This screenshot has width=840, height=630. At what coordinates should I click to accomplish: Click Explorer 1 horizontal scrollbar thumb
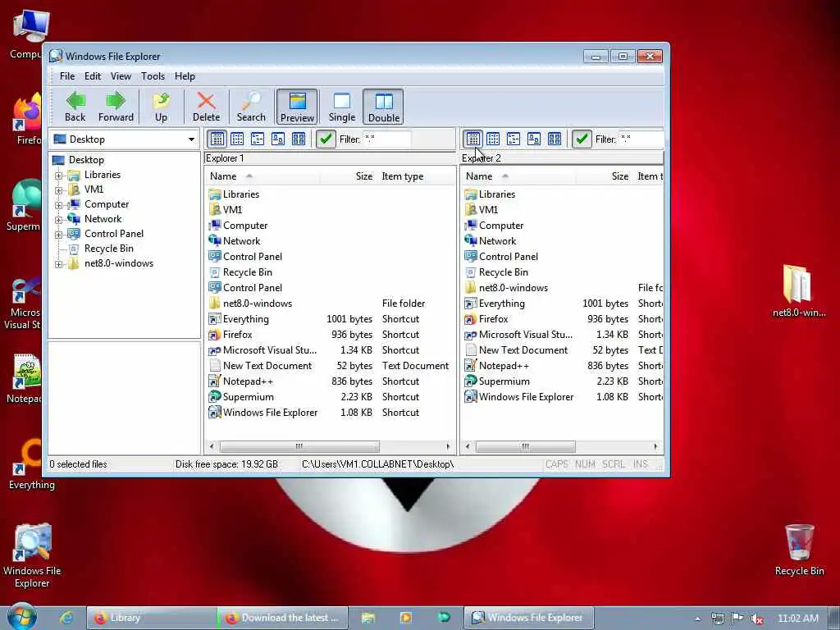pos(299,446)
